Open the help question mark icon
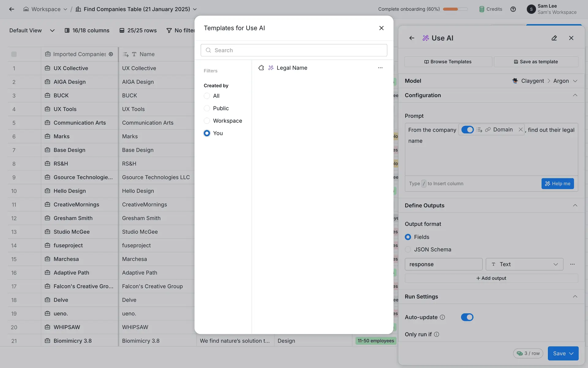 click(513, 9)
